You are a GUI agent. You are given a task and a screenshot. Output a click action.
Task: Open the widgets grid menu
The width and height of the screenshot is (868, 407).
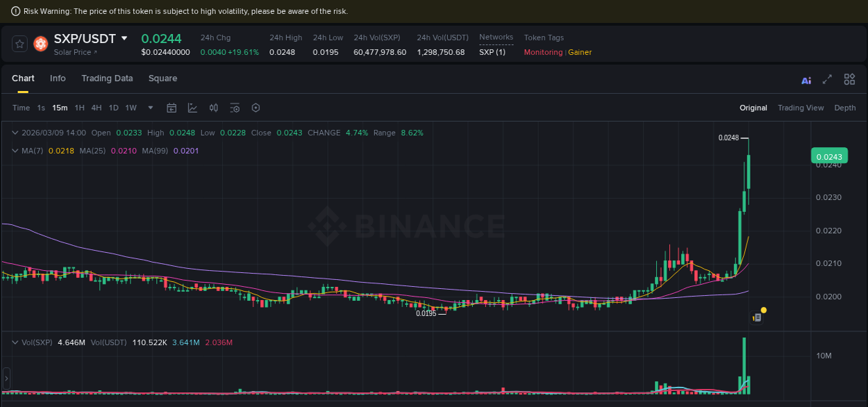[849, 80]
